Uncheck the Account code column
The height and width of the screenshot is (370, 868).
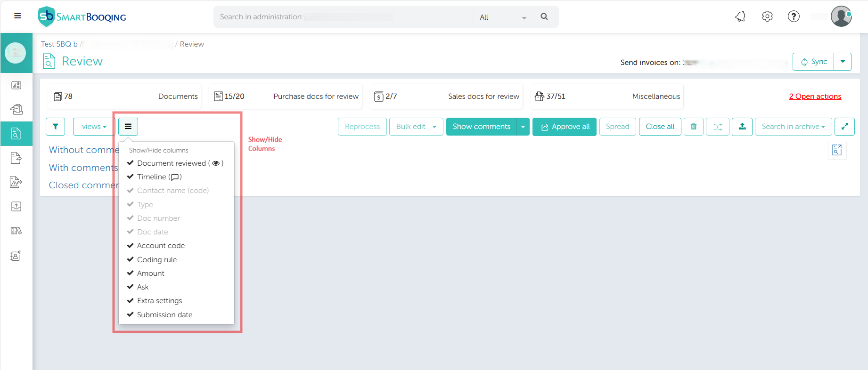(161, 246)
